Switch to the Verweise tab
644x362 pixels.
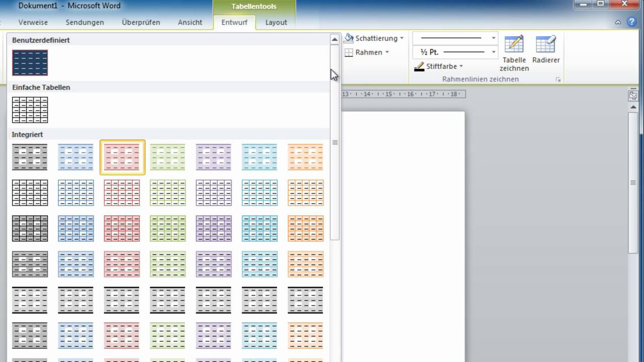pos(33,22)
